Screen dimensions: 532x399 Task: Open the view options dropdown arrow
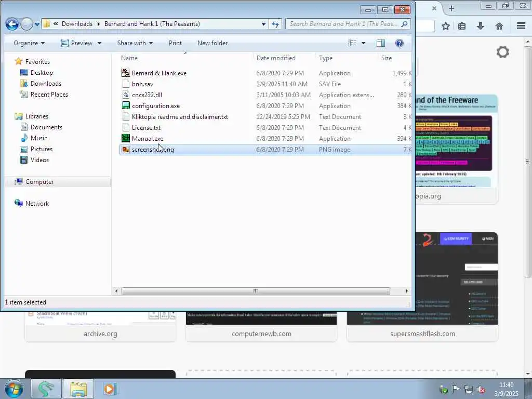363,43
